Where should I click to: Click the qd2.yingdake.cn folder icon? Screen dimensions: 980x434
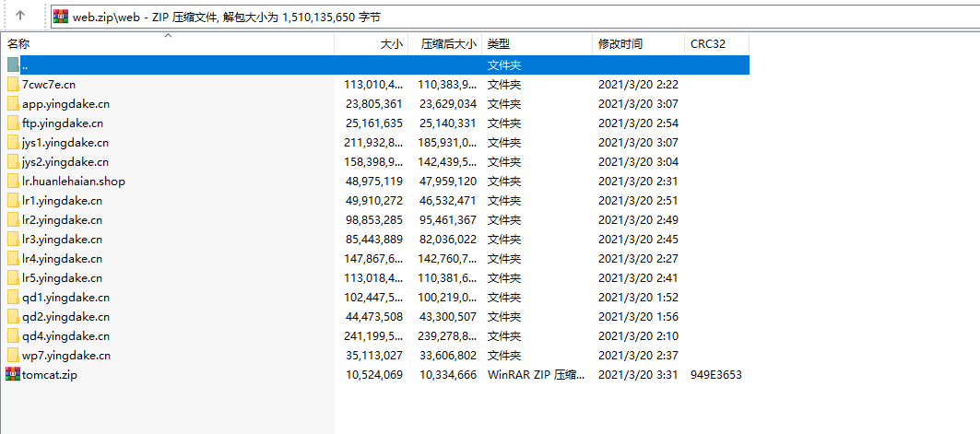(13, 317)
